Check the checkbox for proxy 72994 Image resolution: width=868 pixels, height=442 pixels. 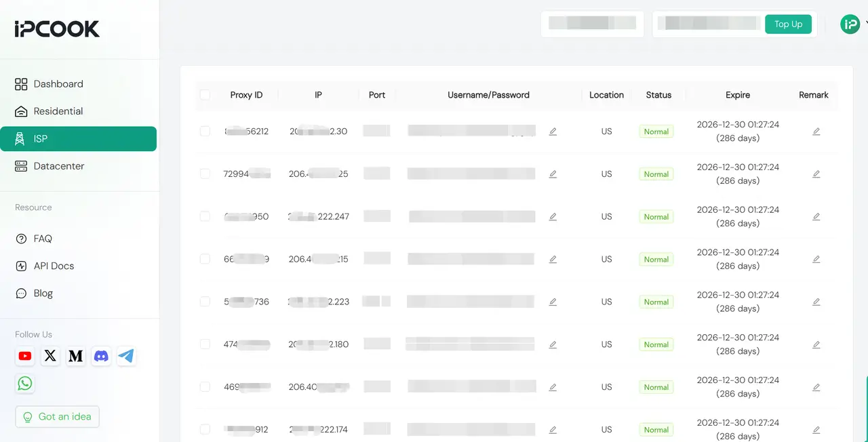click(205, 174)
